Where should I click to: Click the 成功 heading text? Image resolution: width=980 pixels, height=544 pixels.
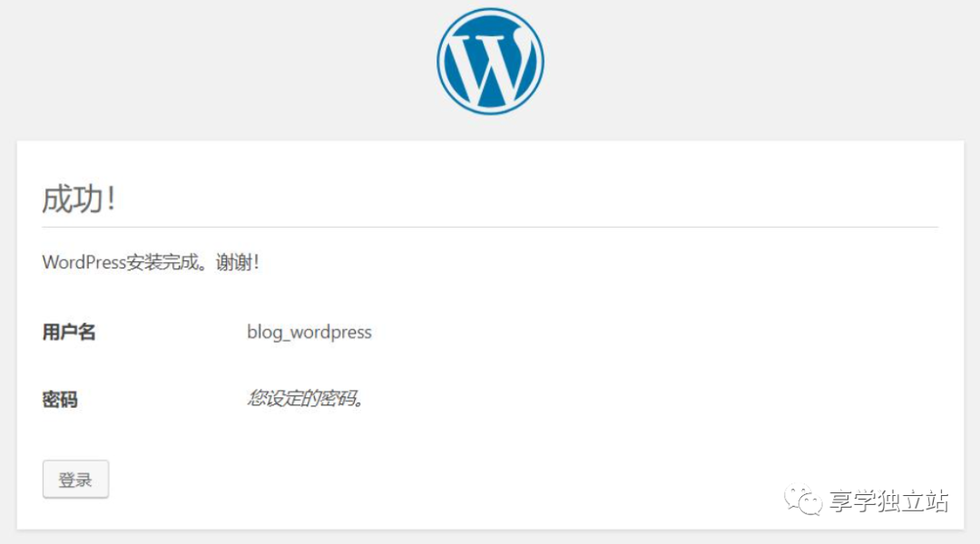[x=73, y=199]
